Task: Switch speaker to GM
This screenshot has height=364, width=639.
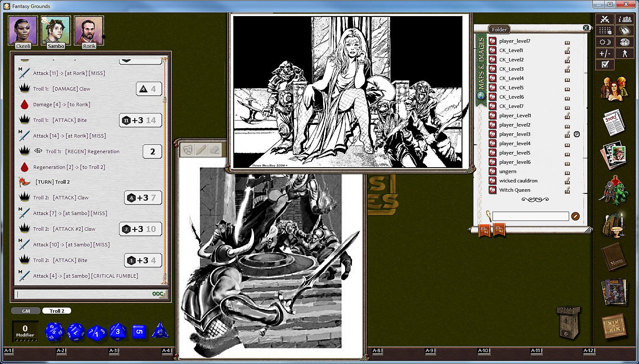Action: coord(26,311)
